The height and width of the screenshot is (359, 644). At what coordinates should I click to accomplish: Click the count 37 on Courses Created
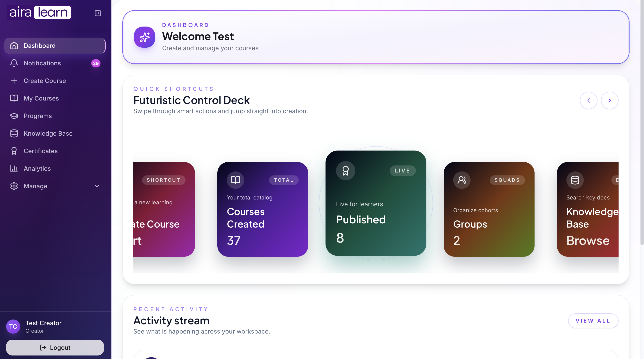[234, 241]
